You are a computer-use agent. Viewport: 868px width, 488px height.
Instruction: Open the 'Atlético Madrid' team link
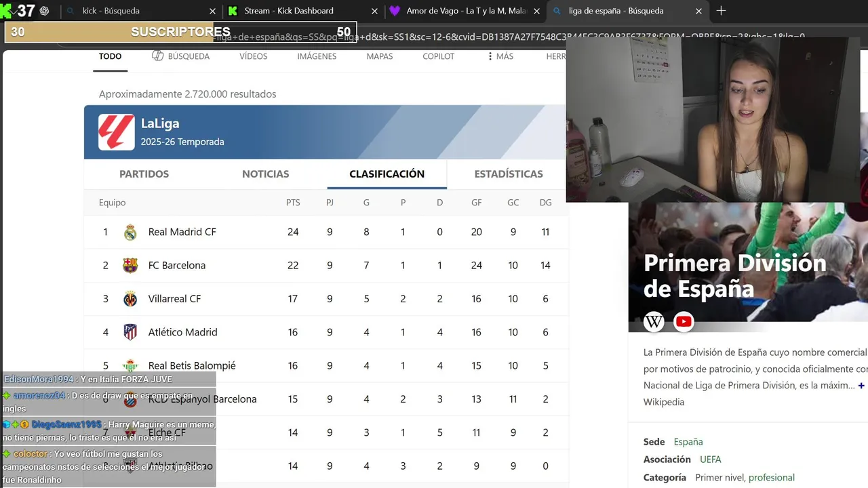(182, 332)
